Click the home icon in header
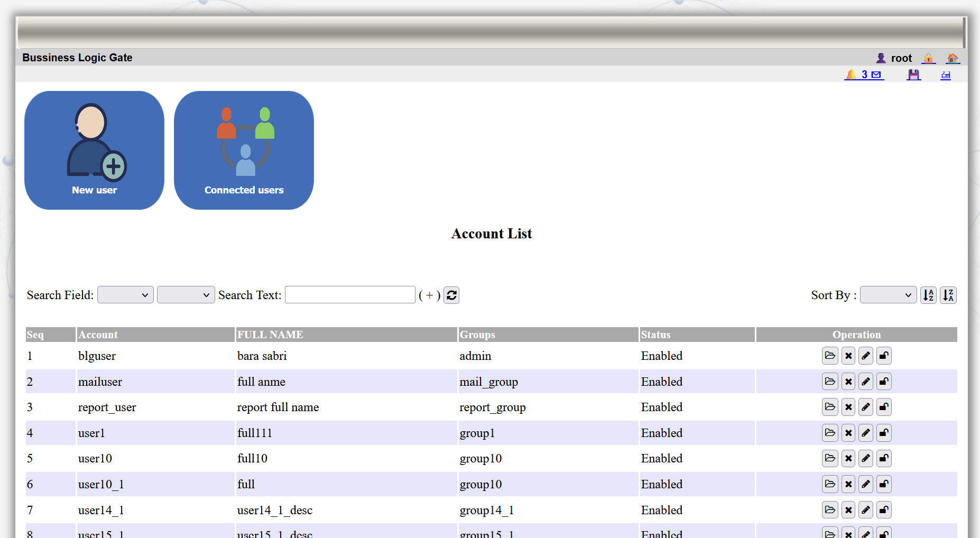 point(953,58)
